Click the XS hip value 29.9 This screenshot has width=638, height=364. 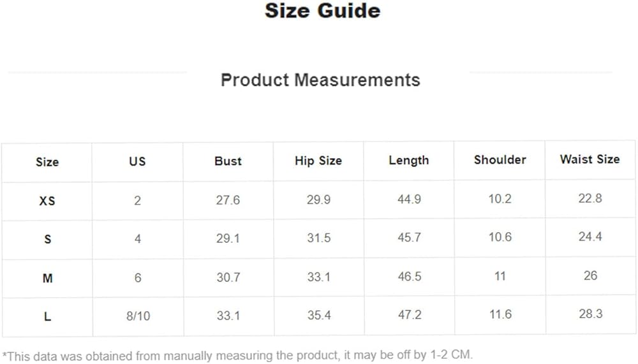point(318,200)
